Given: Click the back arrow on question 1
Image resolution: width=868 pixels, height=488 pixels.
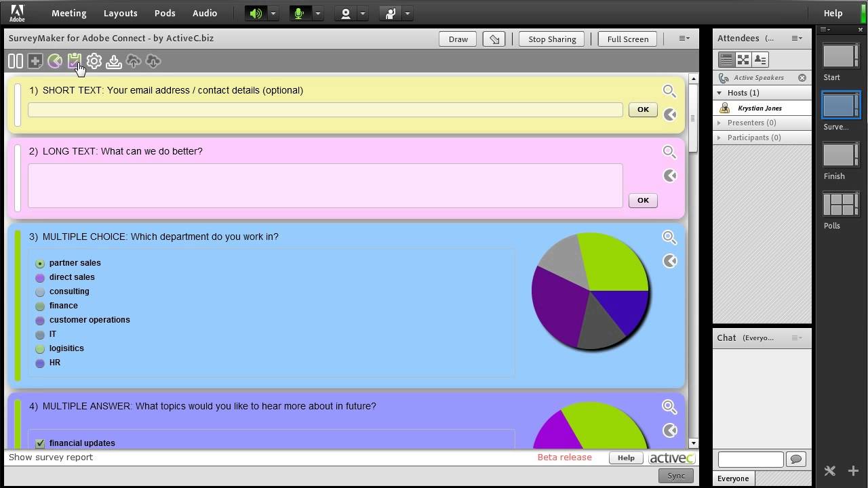Looking at the screenshot, I should click(x=670, y=115).
